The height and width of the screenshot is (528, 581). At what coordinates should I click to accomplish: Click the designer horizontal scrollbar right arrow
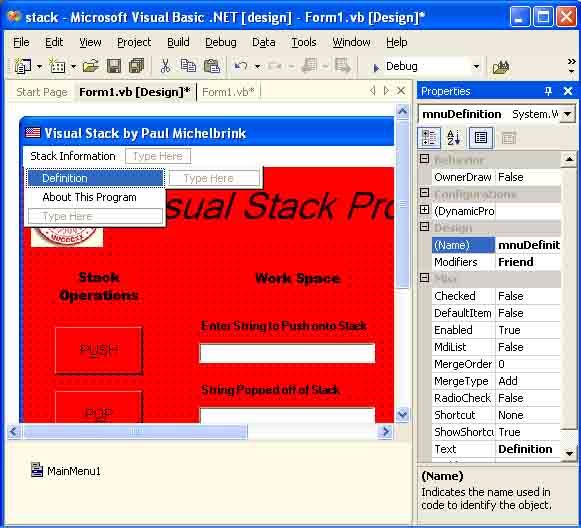pyautogui.click(x=385, y=431)
